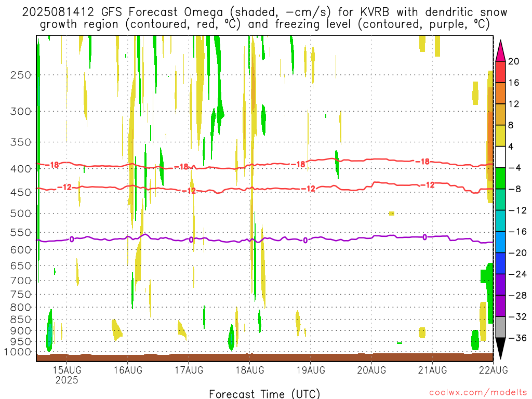Viewport: 532px width, 399px height.
Task: Click the 700 pressure level label
Action: pos(21,281)
